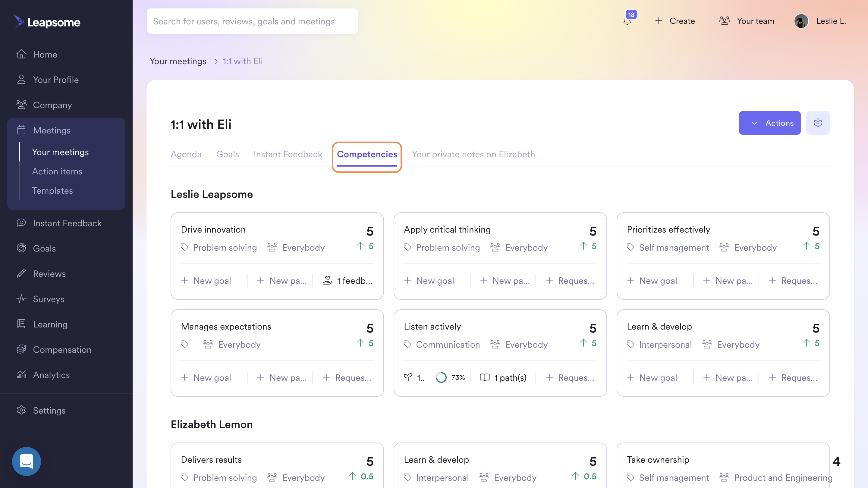Screen dimensions: 868x488
Task: Click Leslie L. profile avatar
Action: [801, 21]
